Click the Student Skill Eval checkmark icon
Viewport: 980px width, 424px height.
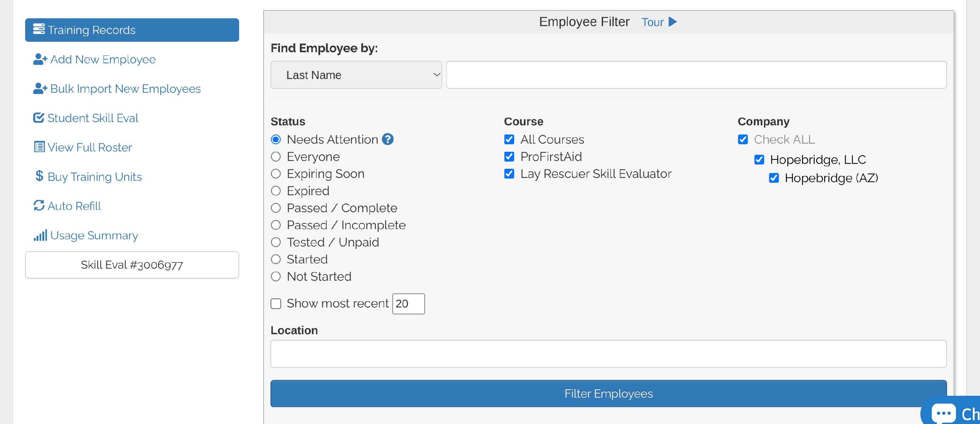pos(39,118)
